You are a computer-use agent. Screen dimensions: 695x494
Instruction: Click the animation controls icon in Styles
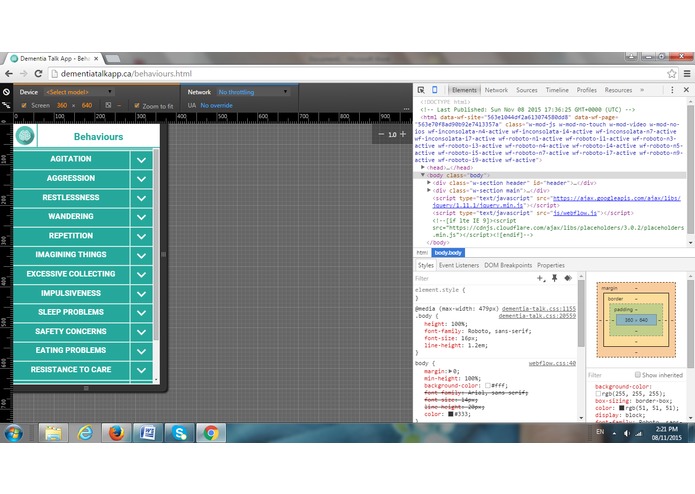(x=568, y=278)
